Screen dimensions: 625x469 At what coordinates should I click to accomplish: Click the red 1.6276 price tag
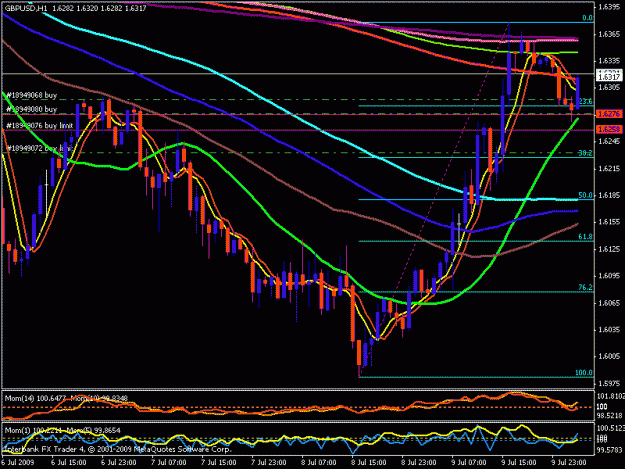pos(609,114)
